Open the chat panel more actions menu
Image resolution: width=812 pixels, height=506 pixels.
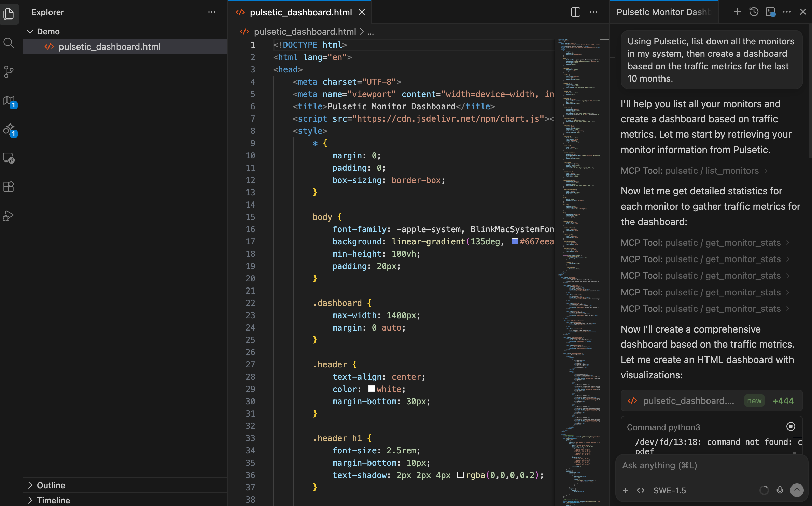(787, 11)
